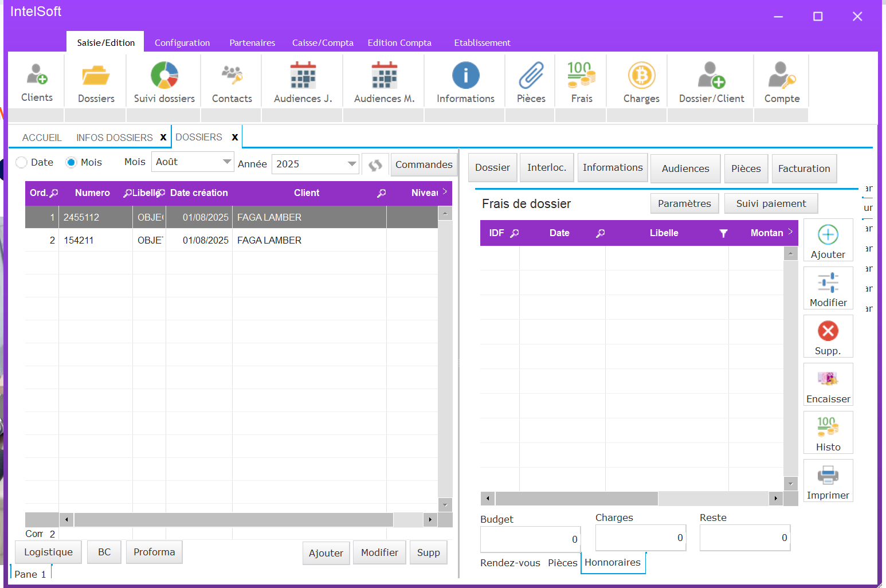The height and width of the screenshot is (588, 886).
Task: Open the Pièces paperclip icon
Action: tap(531, 76)
